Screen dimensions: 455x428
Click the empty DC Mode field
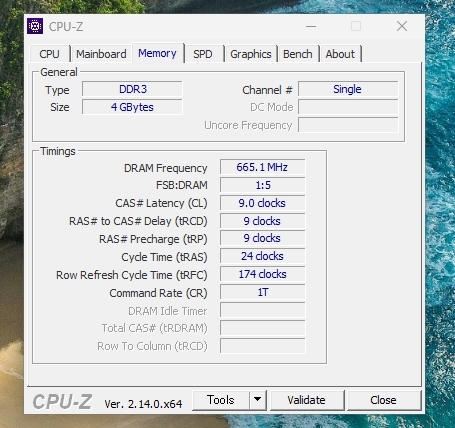pos(348,107)
